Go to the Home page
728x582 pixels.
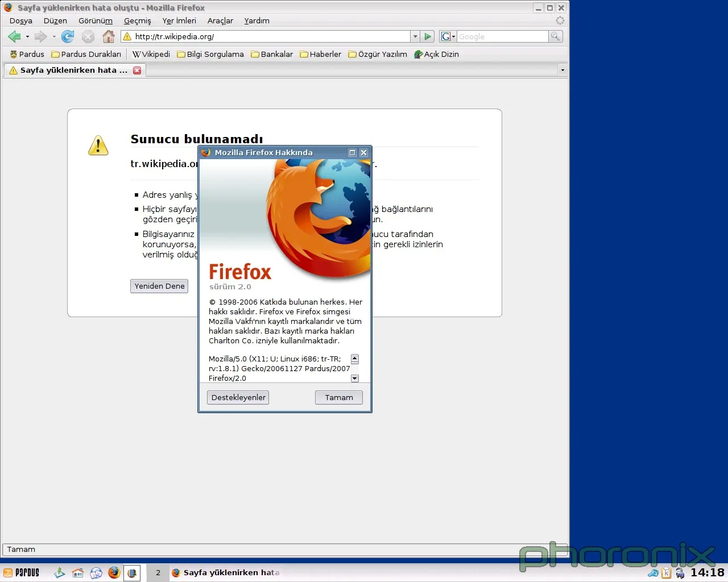click(x=108, y=37)
